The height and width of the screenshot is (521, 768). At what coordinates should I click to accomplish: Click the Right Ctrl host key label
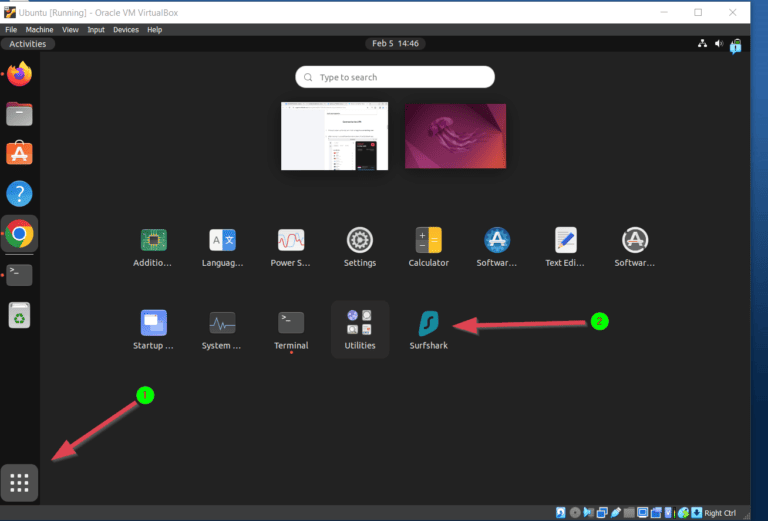(720, 513)
